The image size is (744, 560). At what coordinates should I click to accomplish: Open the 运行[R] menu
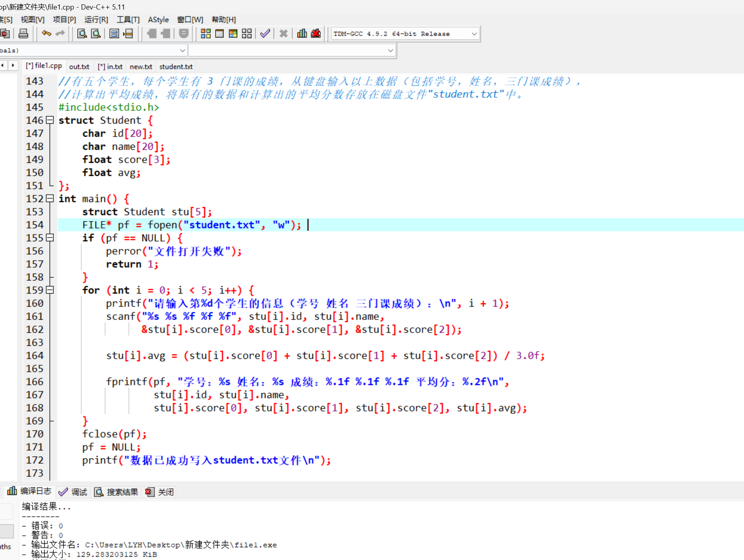[96, 20]
